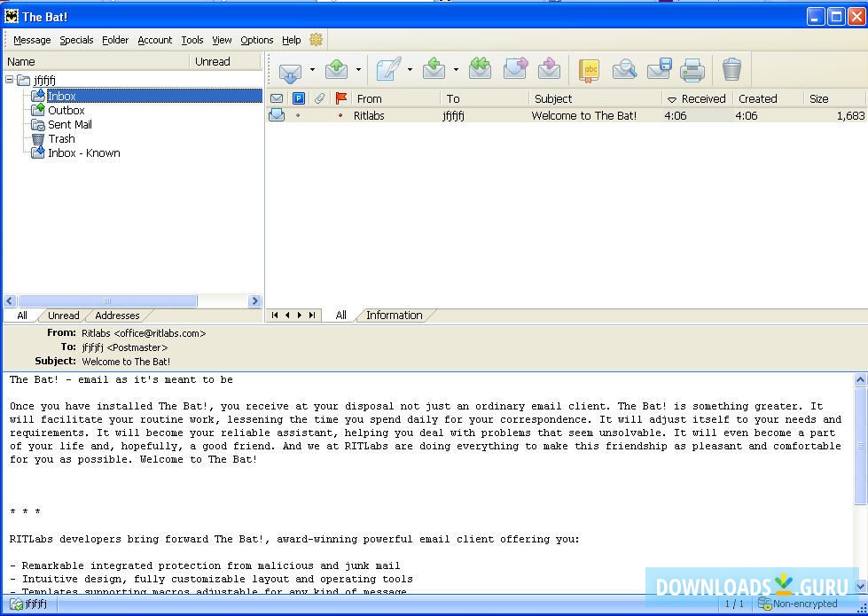This screenshot has height=616, width=868.
Task: Select the Sent Mail folder
Action: (x=69, y=125)
